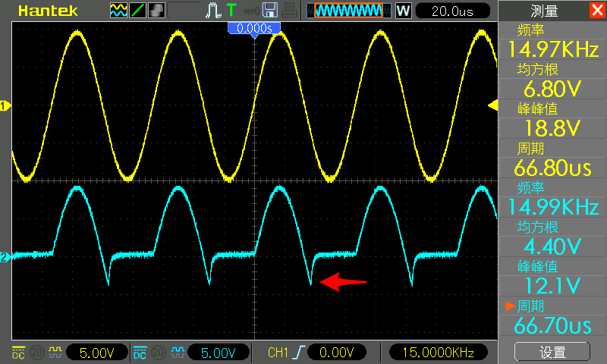
Task: Click the W window mode icon
Action: [x=403, y=11]
